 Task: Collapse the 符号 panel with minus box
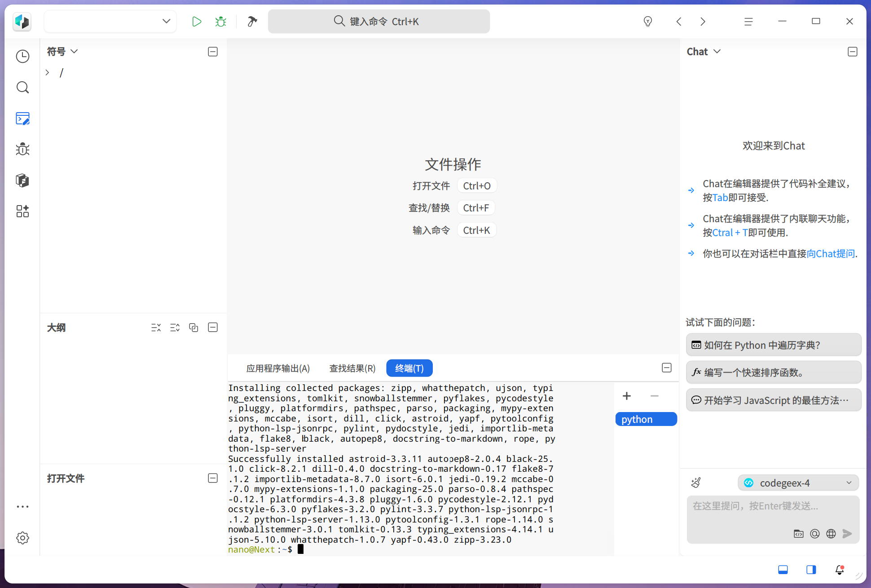[213, 52]
